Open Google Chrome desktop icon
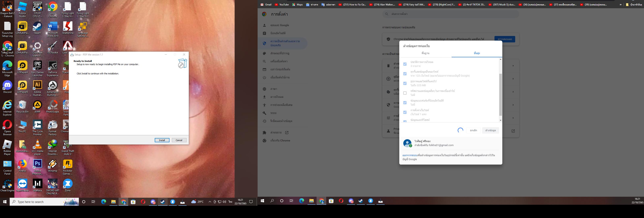Viewport: 644px width, 218px height. 53,7
